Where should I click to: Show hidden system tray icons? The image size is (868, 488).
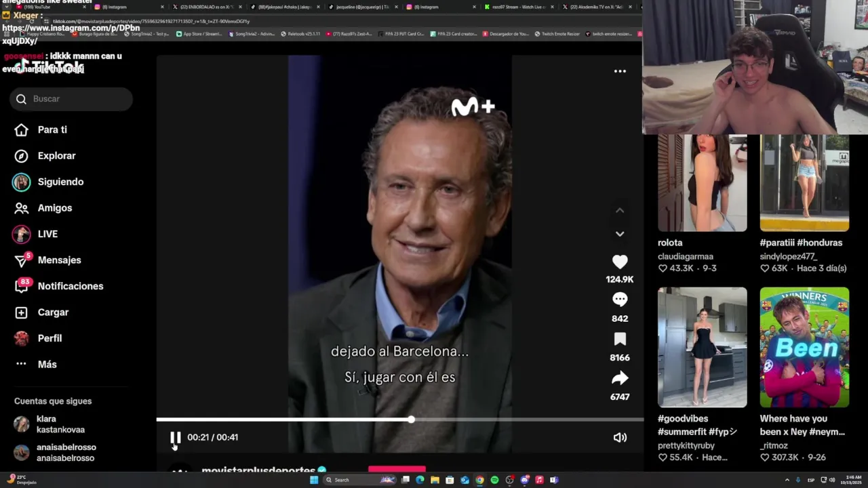pos(788,480)
